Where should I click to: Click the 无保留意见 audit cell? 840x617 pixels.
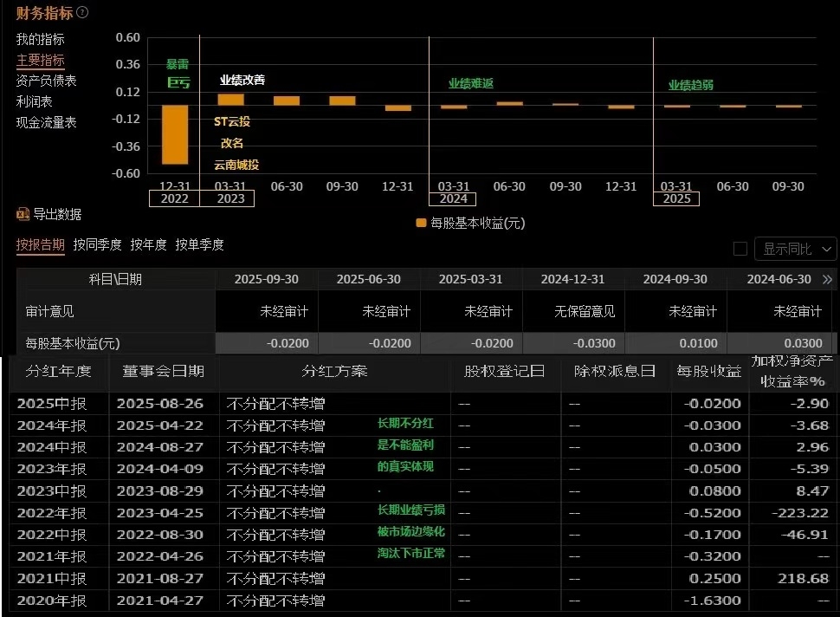tap(585, 311)
